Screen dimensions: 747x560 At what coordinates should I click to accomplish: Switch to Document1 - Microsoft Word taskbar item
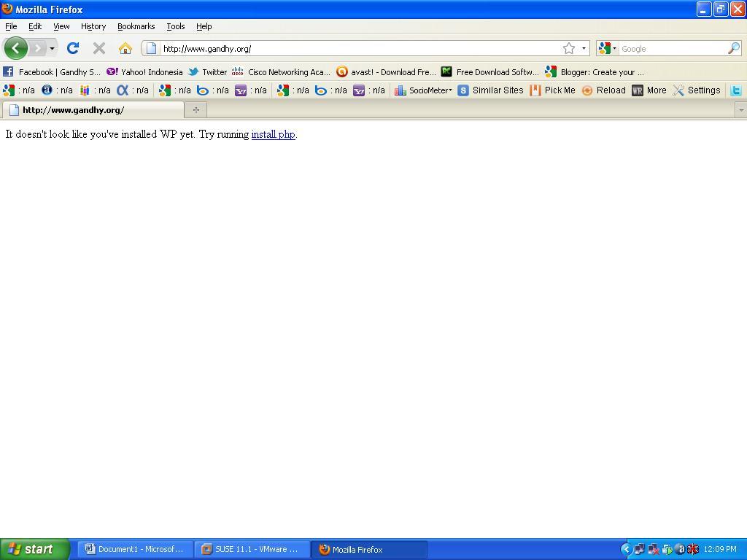135,549
